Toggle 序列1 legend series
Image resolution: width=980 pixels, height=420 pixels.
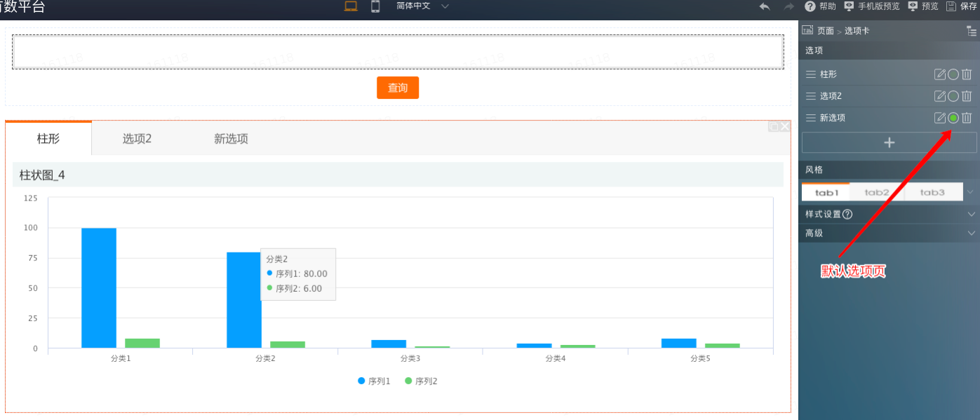(x=374, y=381)
